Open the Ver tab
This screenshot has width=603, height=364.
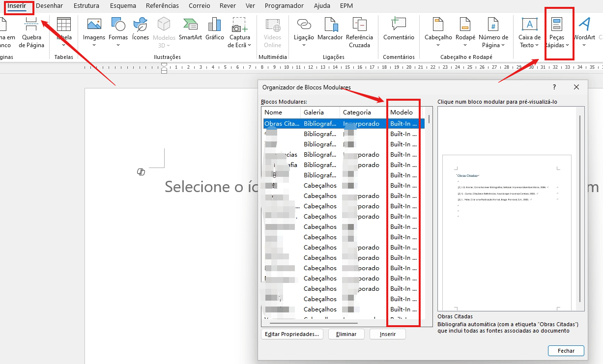pos(250,6)
